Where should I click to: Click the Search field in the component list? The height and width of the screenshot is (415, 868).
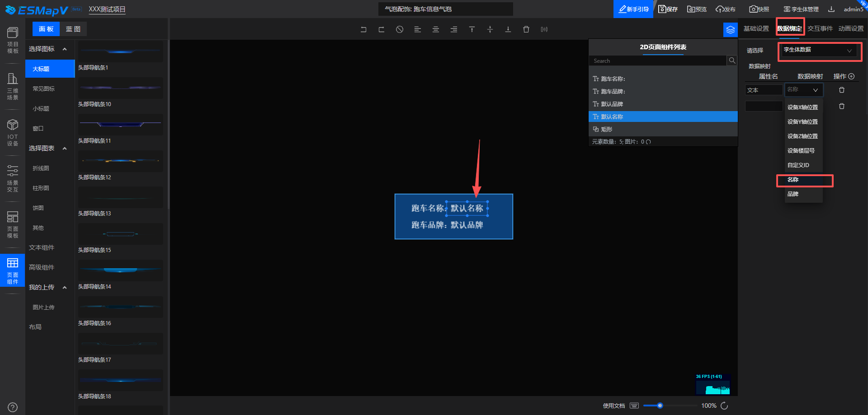click(658, 61)
